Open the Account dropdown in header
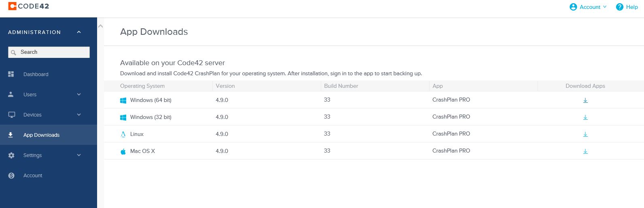 (x=588, y=7)
